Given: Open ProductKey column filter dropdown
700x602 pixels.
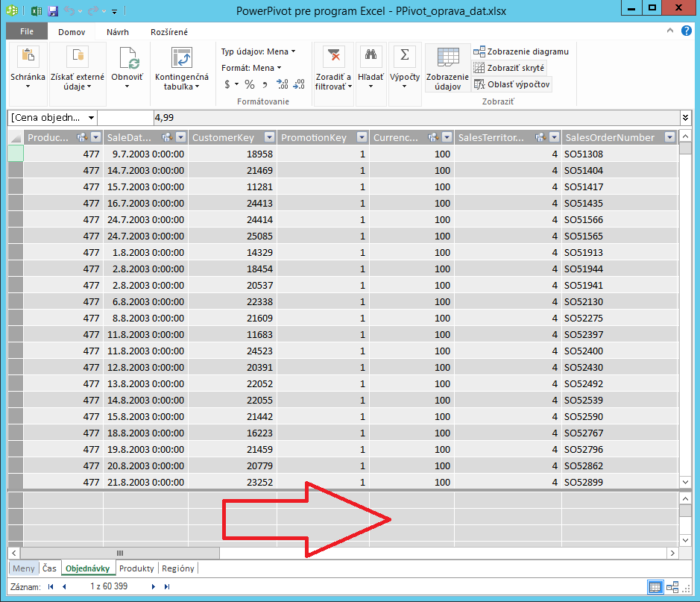Looking at the screenshot, I should (95, 137).
